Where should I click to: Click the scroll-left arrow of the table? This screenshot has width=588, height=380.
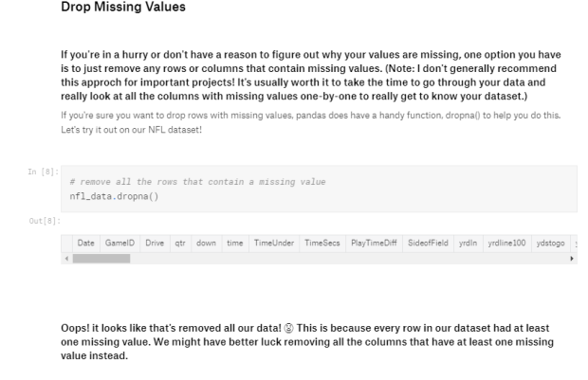tap(66, 259)
